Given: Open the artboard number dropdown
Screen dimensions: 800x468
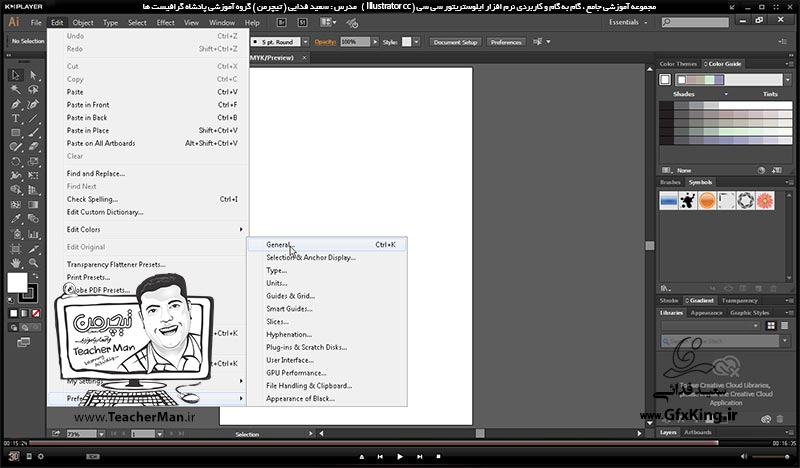Looking at the screenshot, I should [159, 434].
